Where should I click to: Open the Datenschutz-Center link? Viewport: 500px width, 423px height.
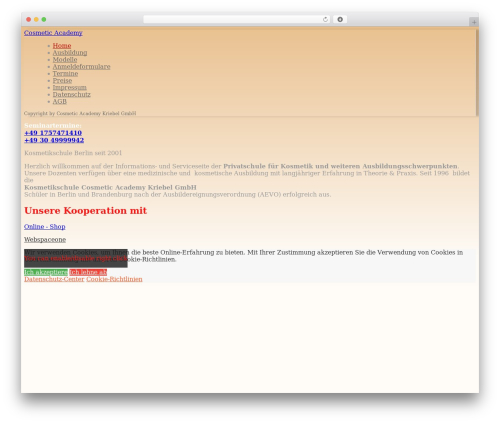point(54,279)
